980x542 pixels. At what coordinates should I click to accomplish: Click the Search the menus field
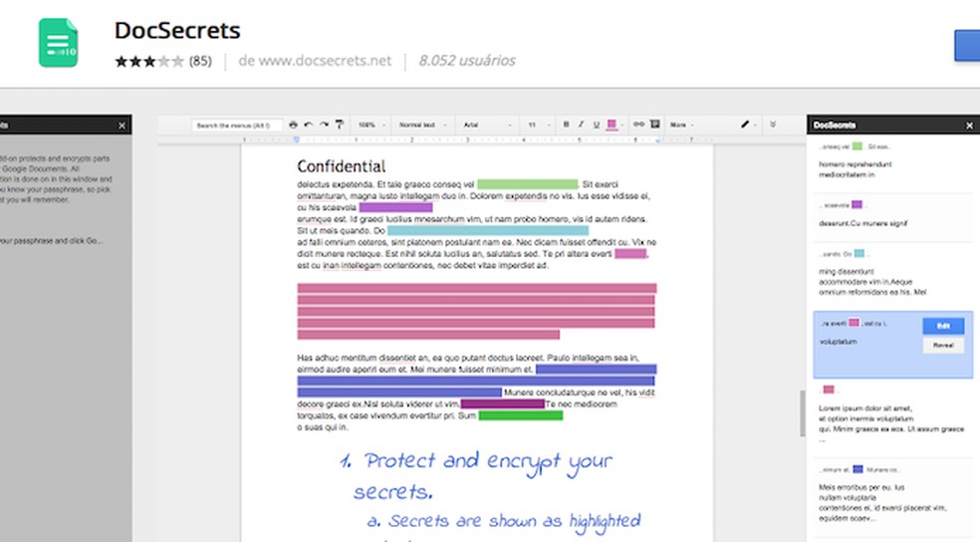[237, 125]
